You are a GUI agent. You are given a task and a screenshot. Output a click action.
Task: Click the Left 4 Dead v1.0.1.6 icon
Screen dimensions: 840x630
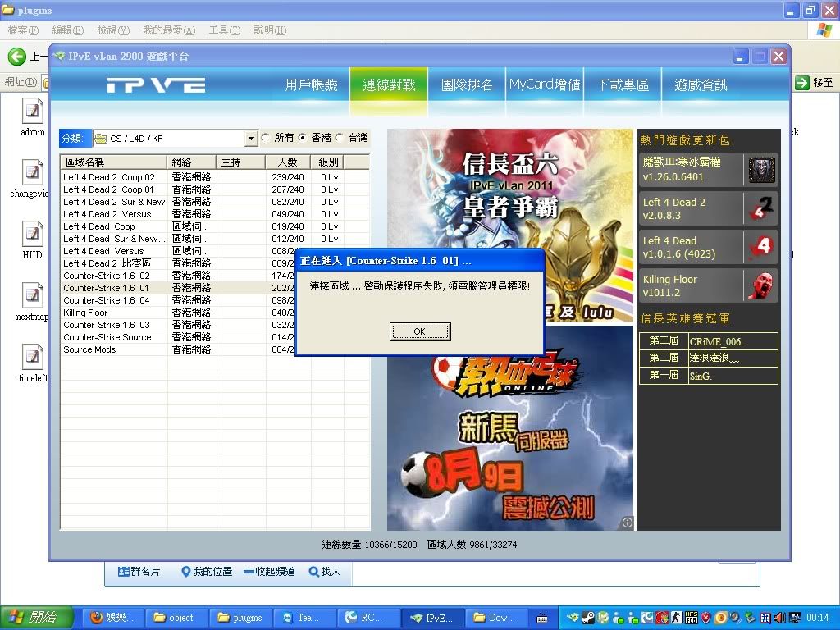tap(760, 247)
